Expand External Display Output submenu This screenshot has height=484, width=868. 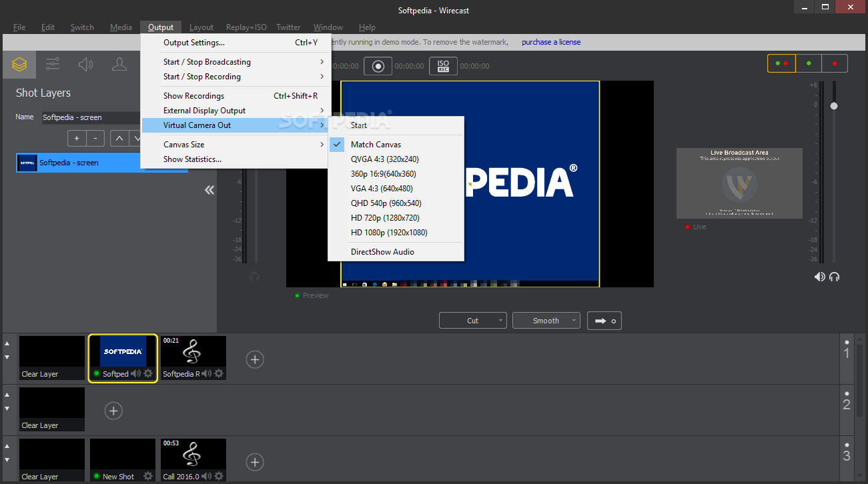(x=236, y=110)
